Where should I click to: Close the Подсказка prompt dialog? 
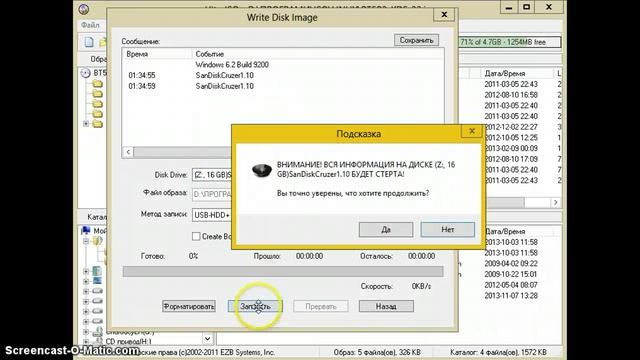click(x=472, y=131)
